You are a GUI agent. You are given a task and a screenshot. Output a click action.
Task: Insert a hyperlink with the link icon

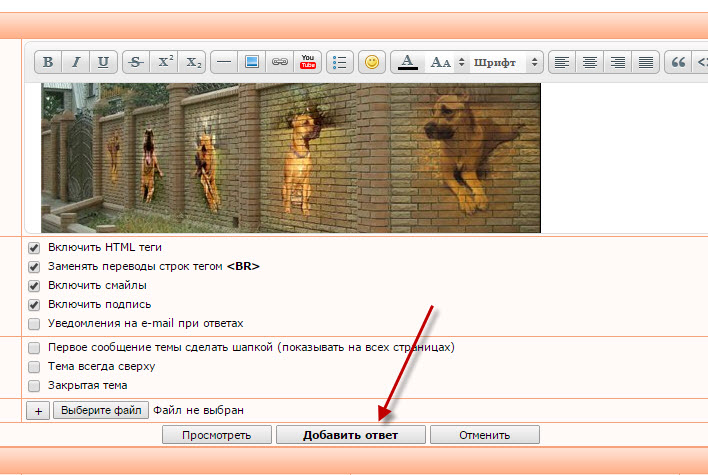tap(280, 62)
